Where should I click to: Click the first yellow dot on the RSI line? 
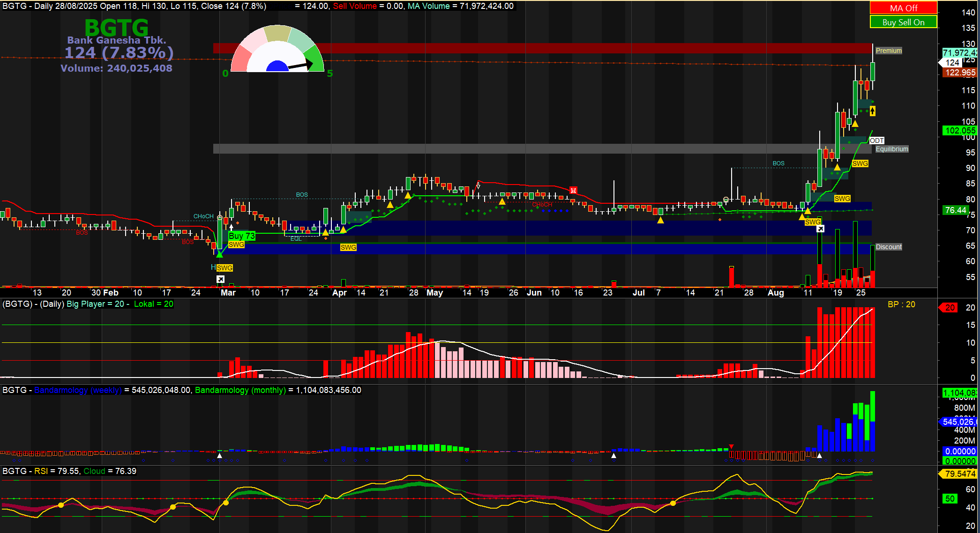(x=61, y=505)
